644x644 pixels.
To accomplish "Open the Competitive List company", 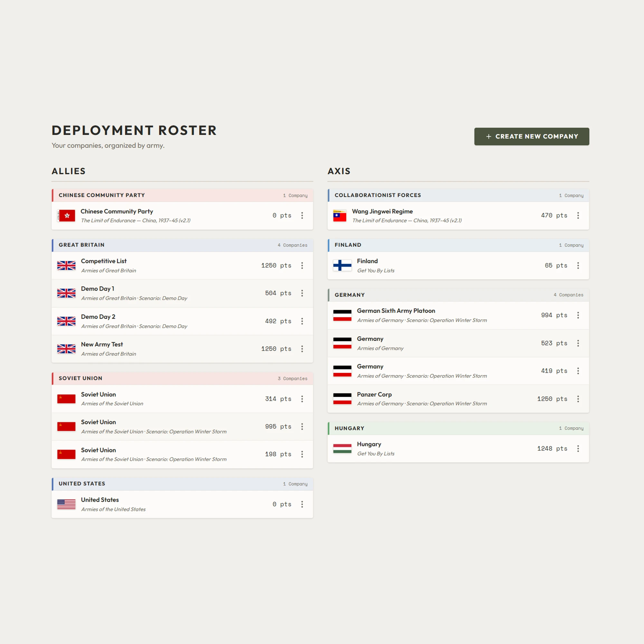I will tap(182, 266).
